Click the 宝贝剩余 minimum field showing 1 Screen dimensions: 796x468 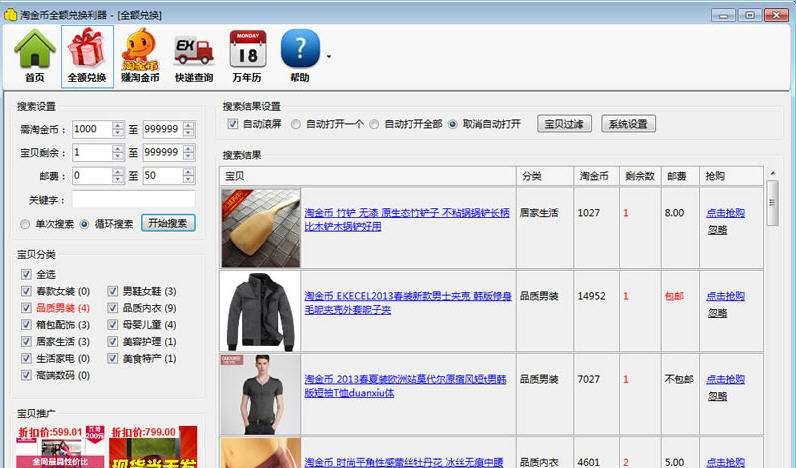coord(92,152)
